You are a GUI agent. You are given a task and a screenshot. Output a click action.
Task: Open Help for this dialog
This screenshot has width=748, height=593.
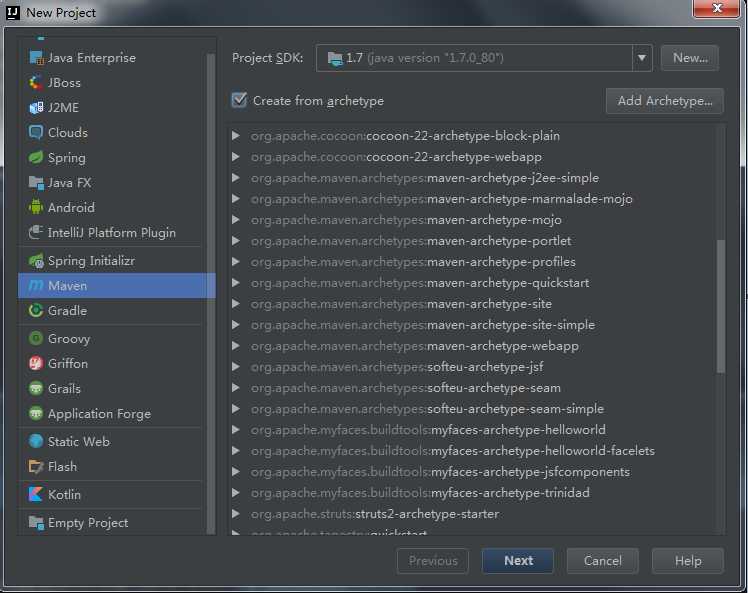688,561
